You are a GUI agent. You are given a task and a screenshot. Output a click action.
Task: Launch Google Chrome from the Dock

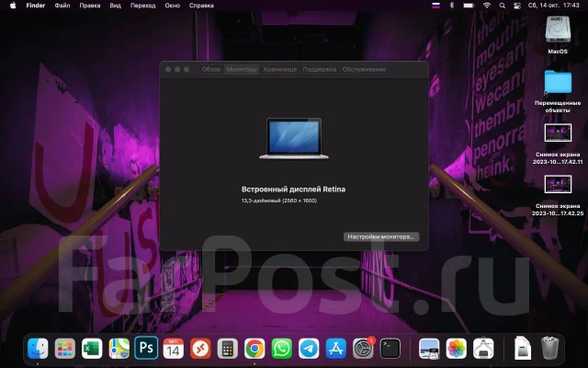point(254,349)
